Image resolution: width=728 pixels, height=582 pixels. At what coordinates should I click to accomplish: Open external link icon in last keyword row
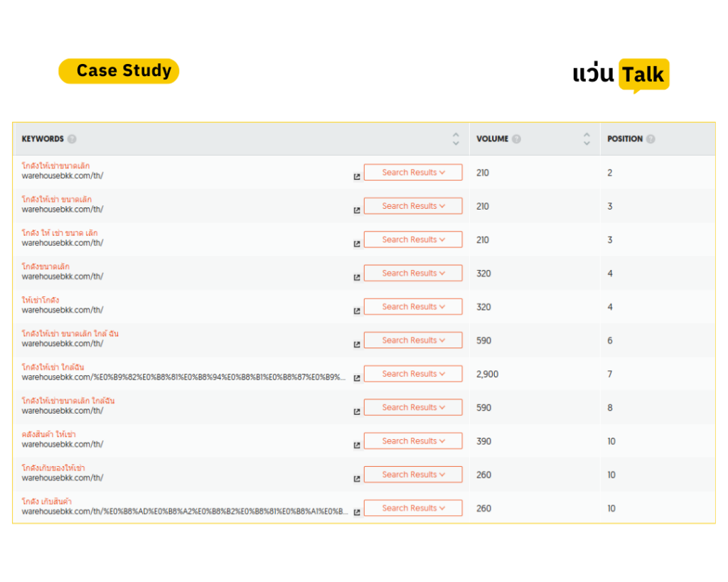pyautogui.click(x=357, y=512)
